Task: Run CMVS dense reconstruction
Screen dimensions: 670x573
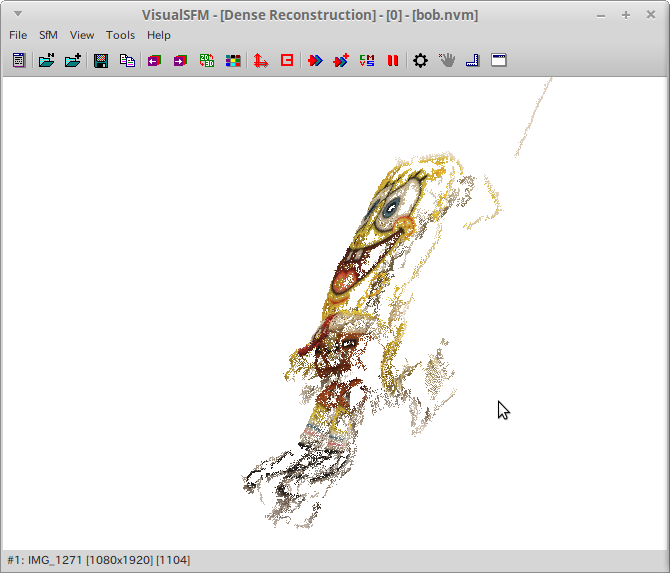Action: [367, 61]
